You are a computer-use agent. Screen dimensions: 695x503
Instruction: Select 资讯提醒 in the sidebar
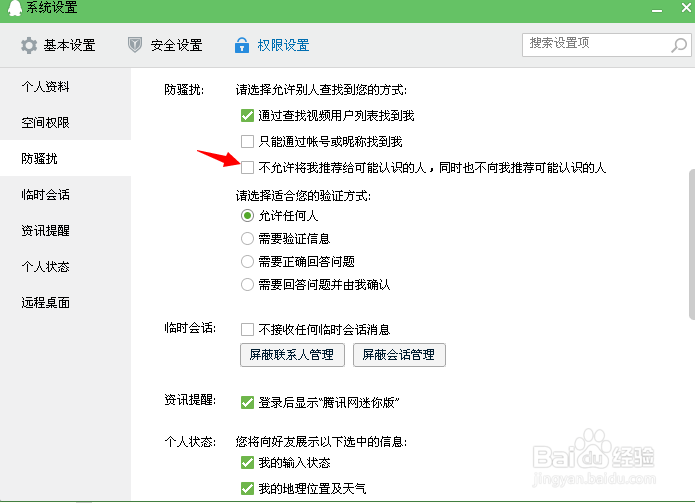tap(66, 230)
